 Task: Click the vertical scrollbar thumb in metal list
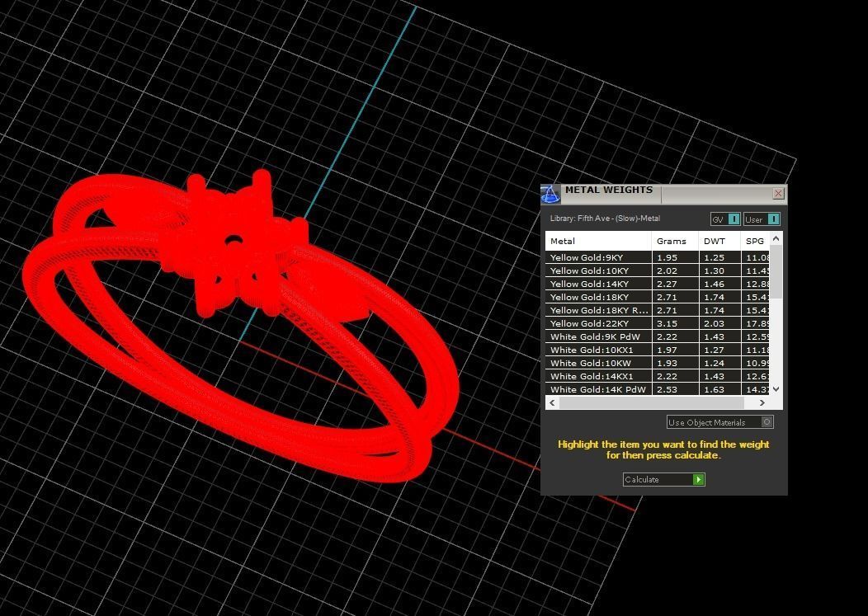click(776, 271)
